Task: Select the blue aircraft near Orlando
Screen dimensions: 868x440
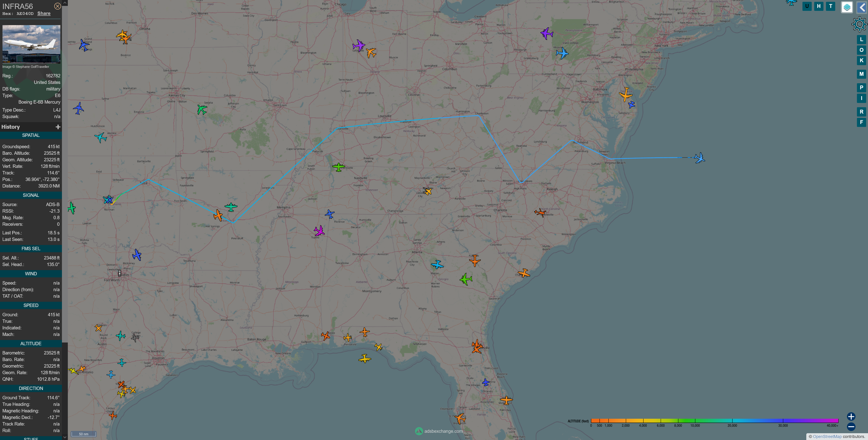Action: [486, 382]
